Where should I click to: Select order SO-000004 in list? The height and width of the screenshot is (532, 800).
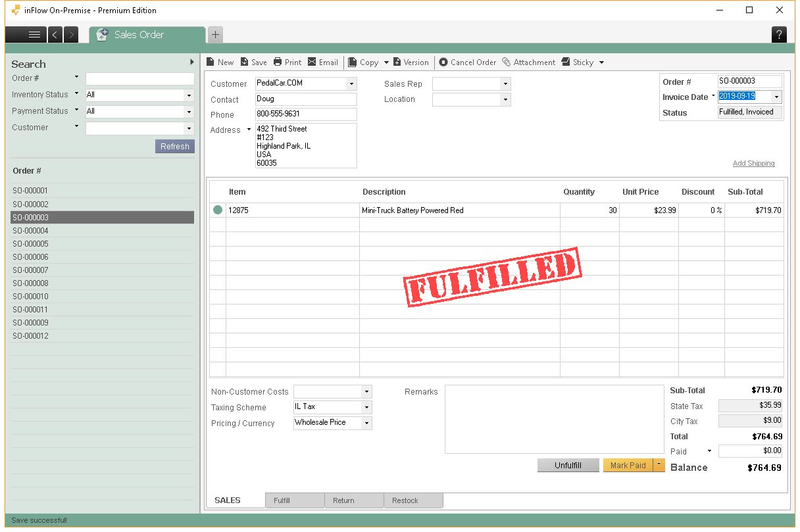coord(103,230)
